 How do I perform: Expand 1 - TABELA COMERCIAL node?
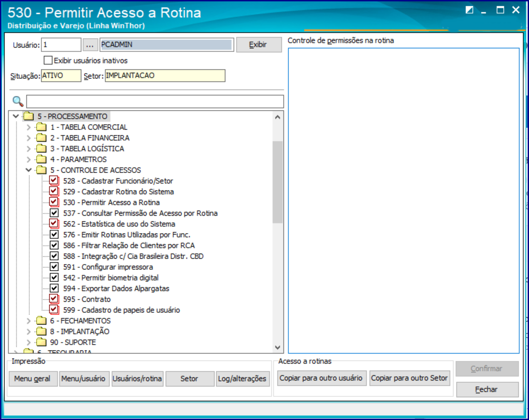[29, 127]
